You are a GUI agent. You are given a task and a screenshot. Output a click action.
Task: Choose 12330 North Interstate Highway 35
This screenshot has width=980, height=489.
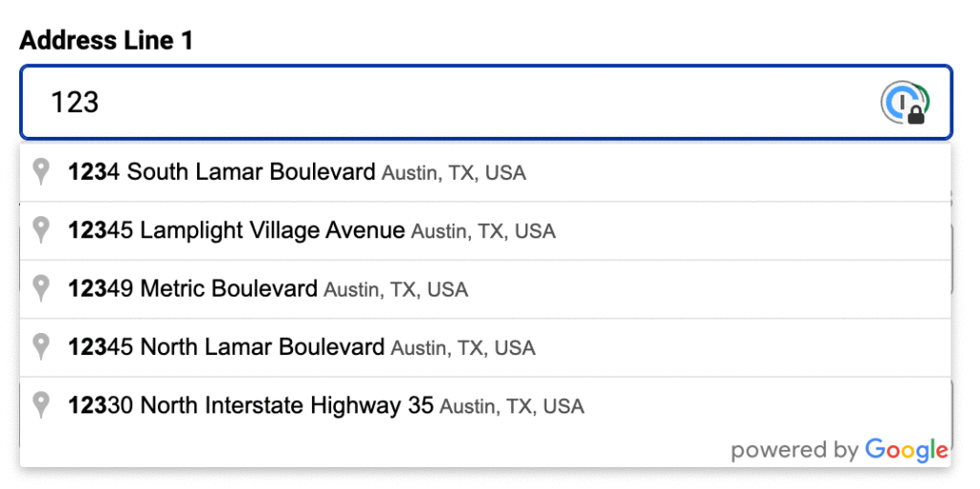pos(485,406)
